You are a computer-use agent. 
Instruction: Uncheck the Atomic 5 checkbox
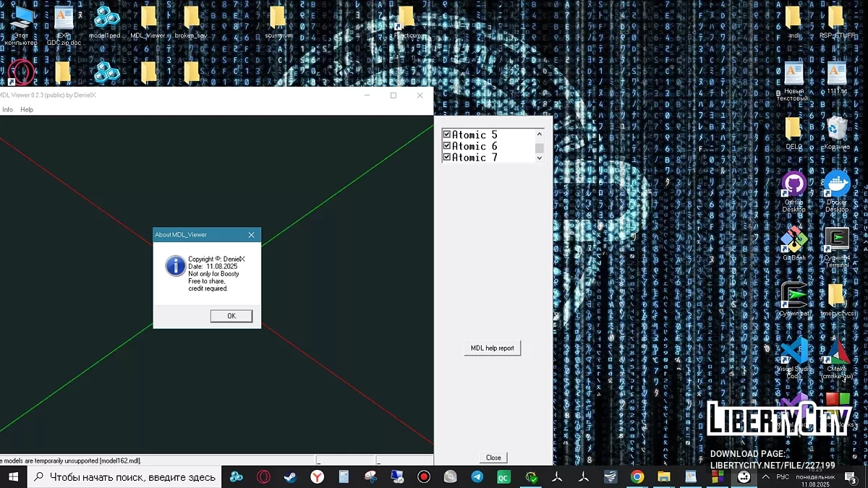pyautogui.click(x=447, y=135)
